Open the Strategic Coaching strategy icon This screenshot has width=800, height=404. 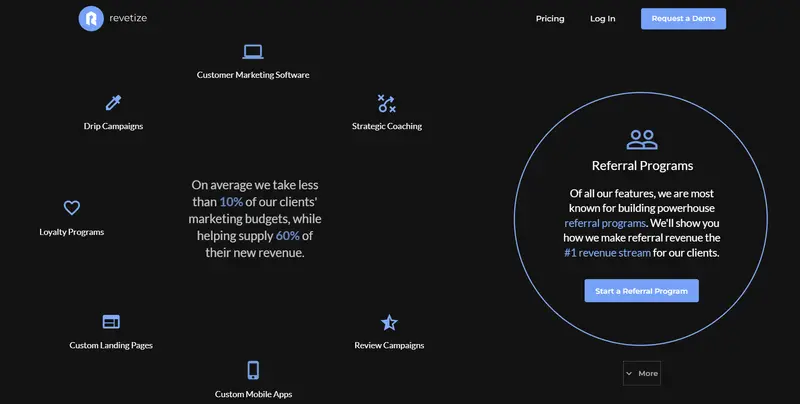(x=386, y=103)
